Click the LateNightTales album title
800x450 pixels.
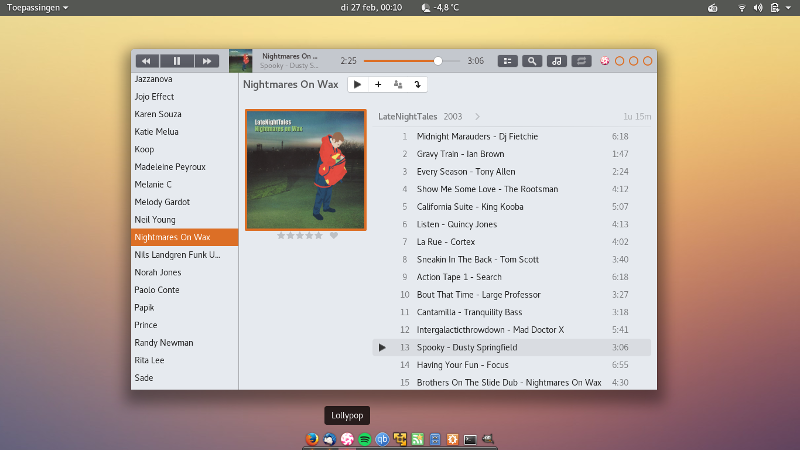tap(407, 117)
